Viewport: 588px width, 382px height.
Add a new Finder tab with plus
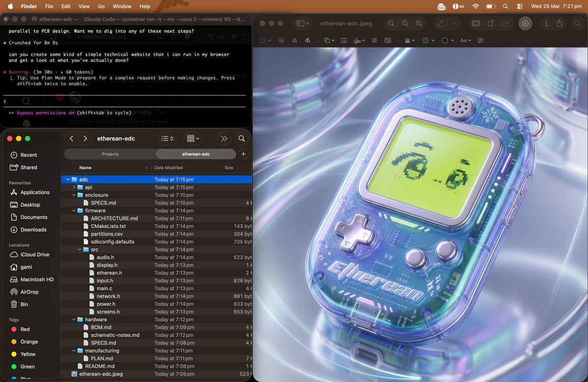click(243, 154)
